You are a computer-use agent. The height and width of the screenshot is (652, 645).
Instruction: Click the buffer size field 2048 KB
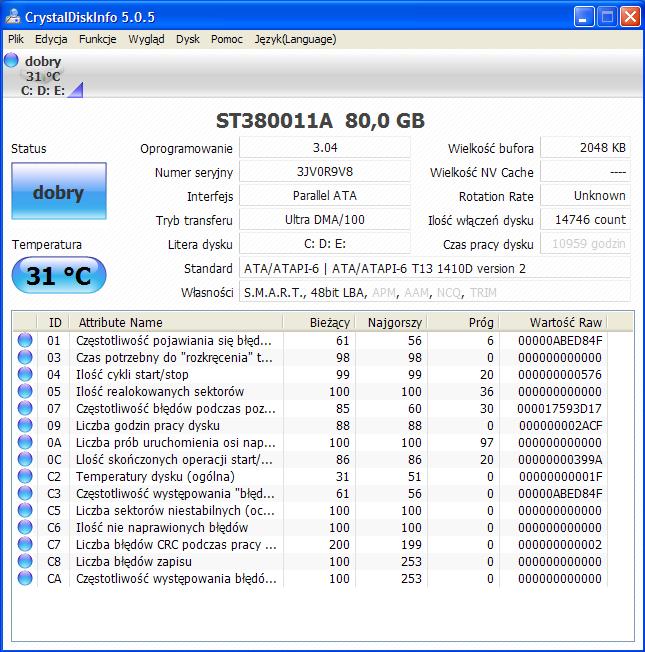(585, 148)
